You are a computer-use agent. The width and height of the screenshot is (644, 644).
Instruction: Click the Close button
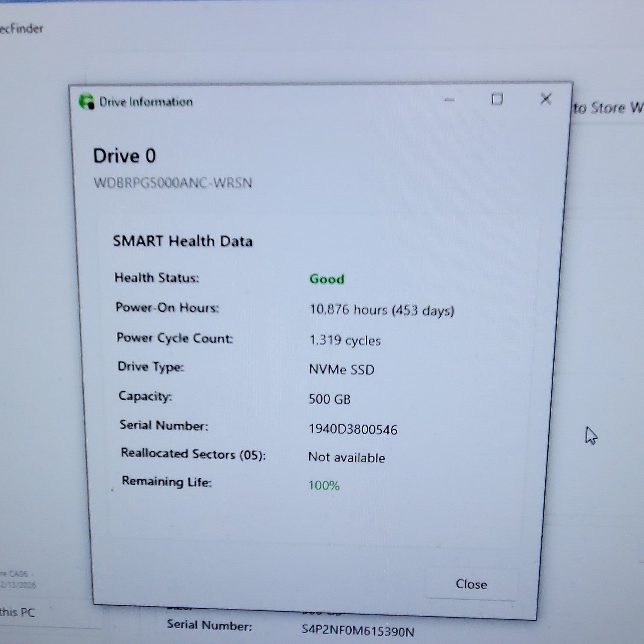click(x=471, y=584)
